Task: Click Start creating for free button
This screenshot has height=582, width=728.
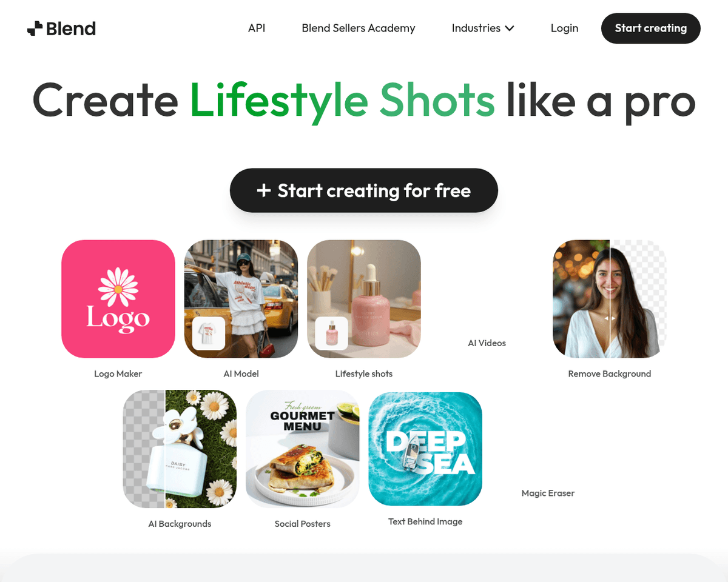Action: [364, 190]
